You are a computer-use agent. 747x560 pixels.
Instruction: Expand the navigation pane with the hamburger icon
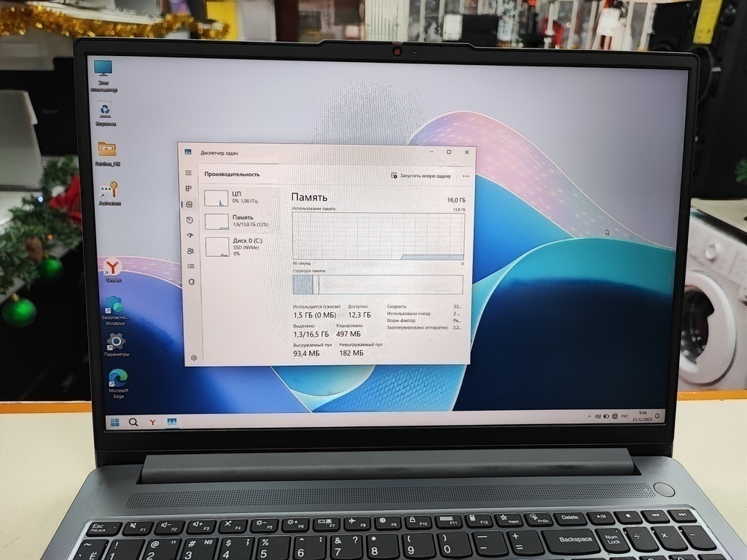pyautogui.click(x=188, y=172)
